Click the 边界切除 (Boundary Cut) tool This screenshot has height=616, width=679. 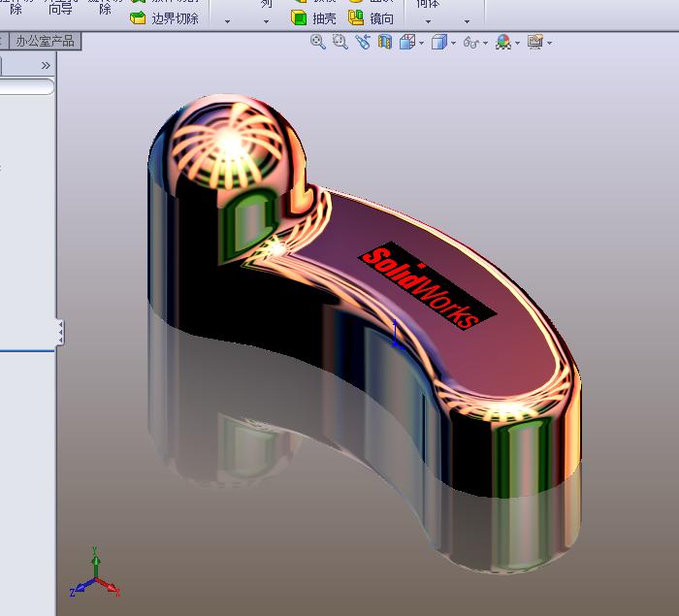pos(165,18)
